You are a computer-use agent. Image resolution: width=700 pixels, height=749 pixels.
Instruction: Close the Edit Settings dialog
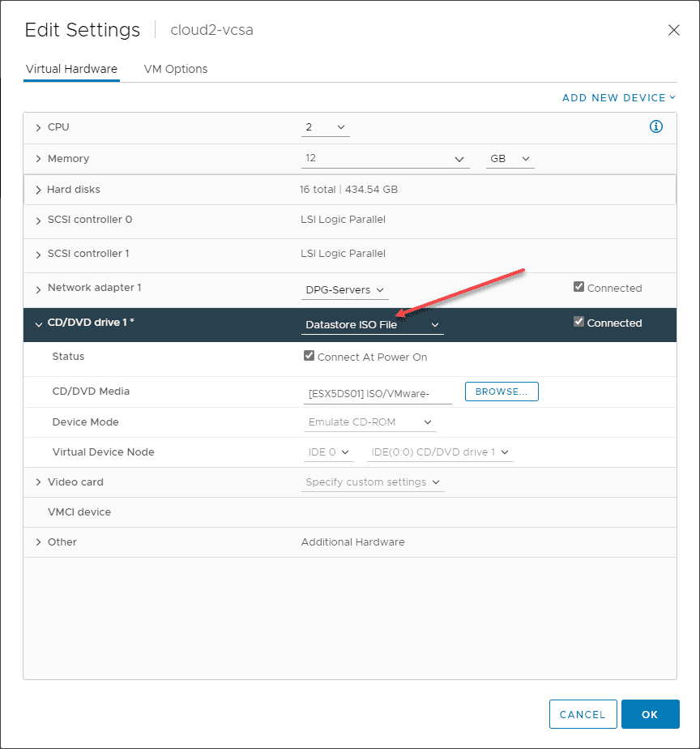click(673, 30)
